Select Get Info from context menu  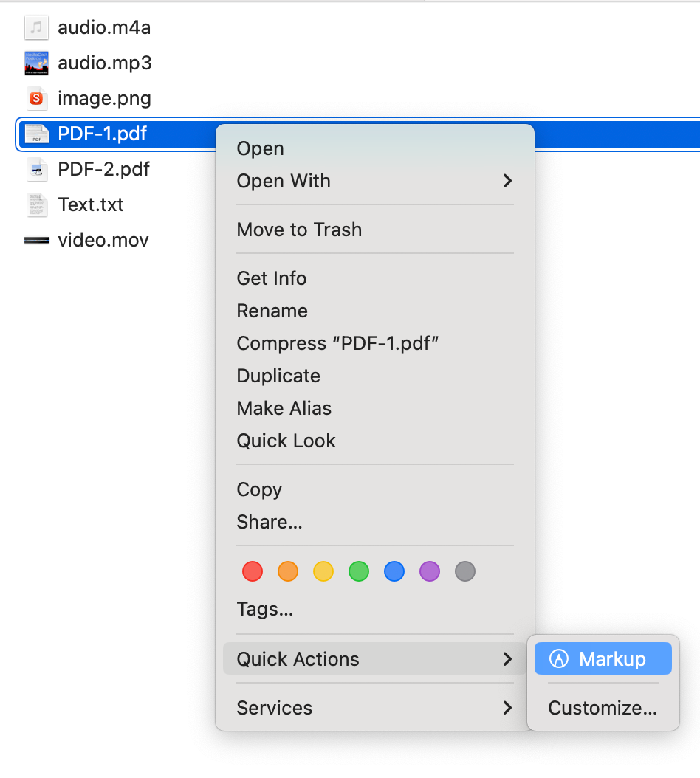[271, 278]
